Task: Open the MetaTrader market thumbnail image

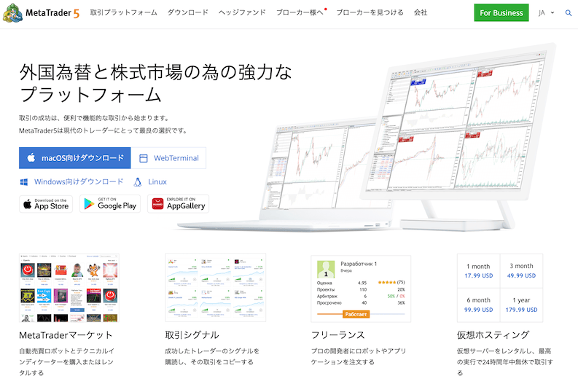Action: [x=69, y=288]
